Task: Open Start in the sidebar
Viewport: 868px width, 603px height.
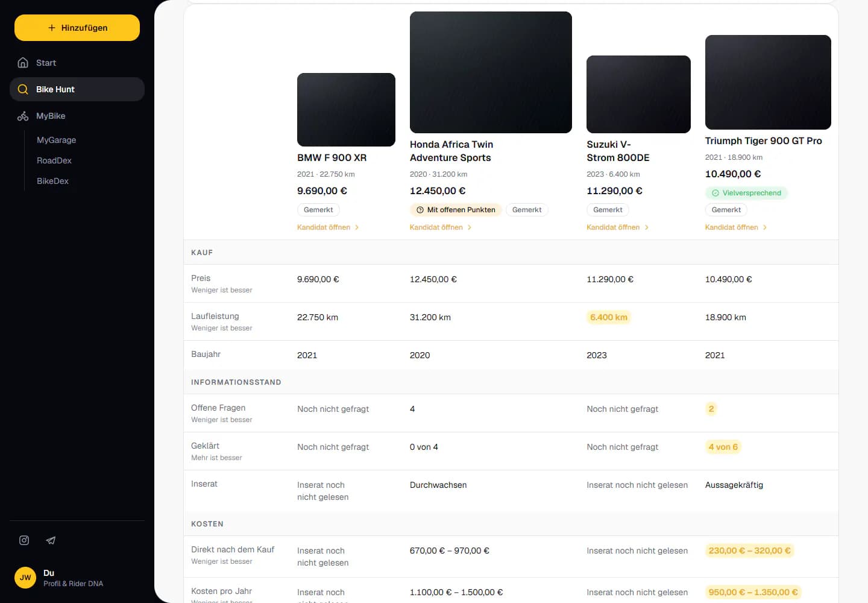Action: click(x=77, y=63)
